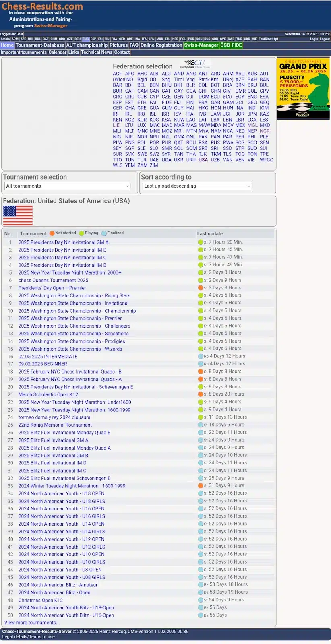This screenshot has height=644, width=331.
Task: Open the Grand Prix PlusCity advertisement banner
Action: click(x=303, y=88)
